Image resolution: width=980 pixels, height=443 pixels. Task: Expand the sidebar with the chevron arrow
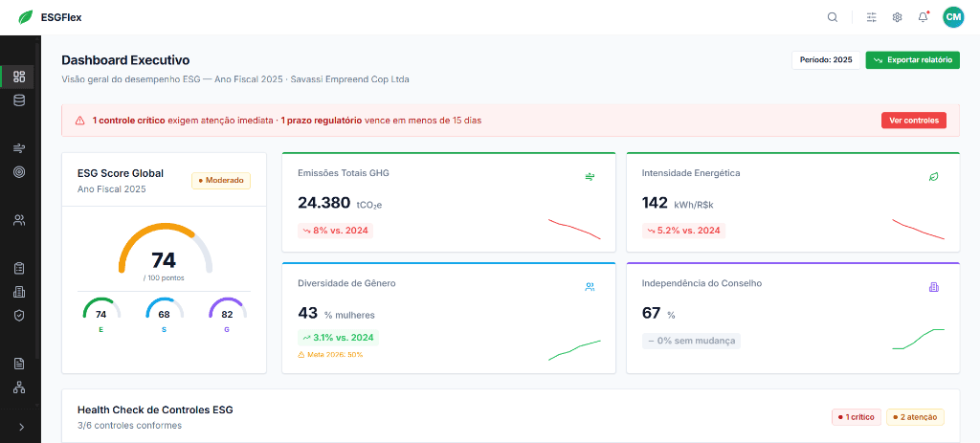22,428
